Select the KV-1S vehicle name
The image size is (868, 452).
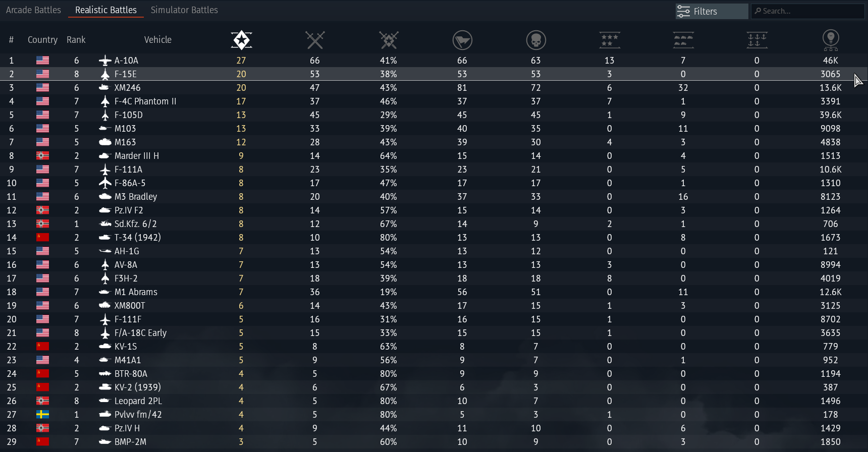click(126, 346)
